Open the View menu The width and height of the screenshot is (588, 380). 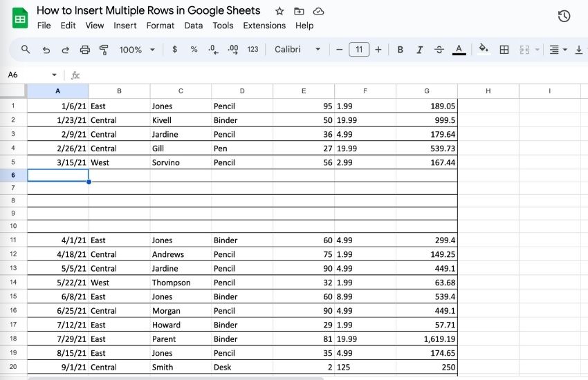pos(95,26)
